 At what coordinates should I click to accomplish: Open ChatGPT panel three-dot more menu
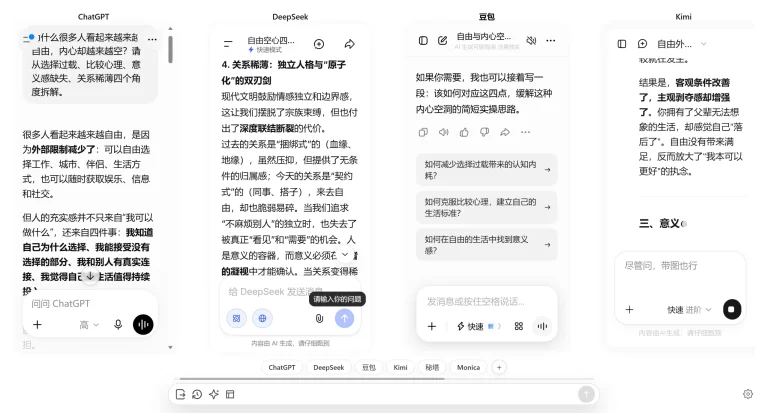point(152,39)
